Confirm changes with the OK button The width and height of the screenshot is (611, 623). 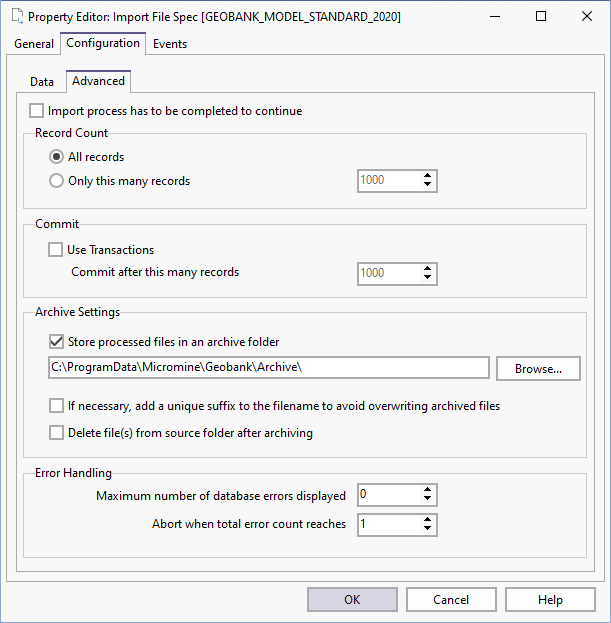[x=352, y=600]
